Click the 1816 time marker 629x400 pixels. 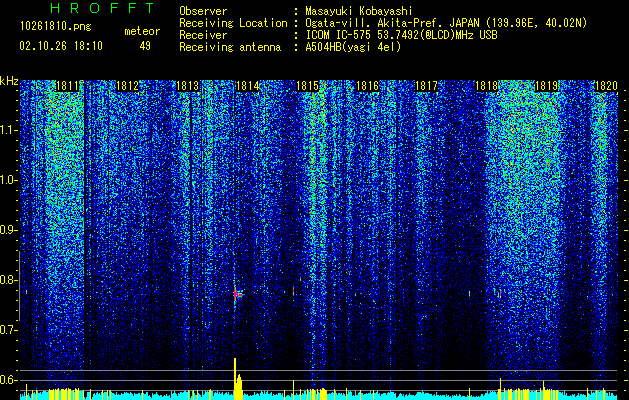pyautogui.click(x=367, y=86)
